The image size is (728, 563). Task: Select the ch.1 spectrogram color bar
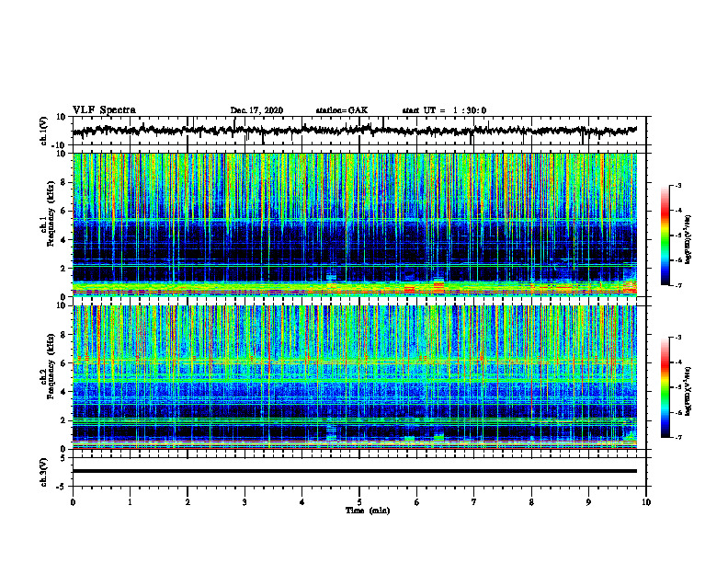(665, 236)
